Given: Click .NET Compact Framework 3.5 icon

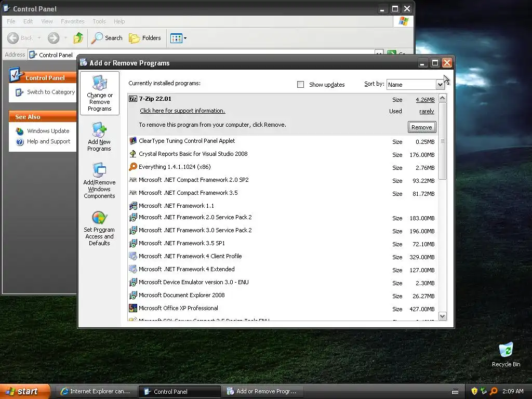Looking at the screenshot, I should point(133,193).
